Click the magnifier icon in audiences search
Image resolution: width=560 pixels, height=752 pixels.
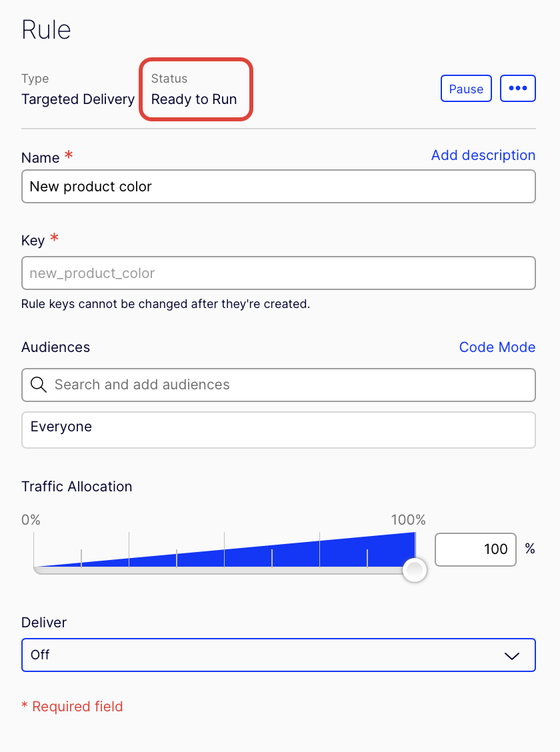[x=39, y=385]
